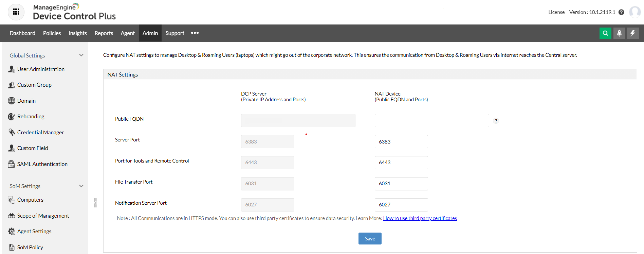The width and height of the screenshot is (644, 254).
Task: Save the NAT settings
Action: [370, 238]
